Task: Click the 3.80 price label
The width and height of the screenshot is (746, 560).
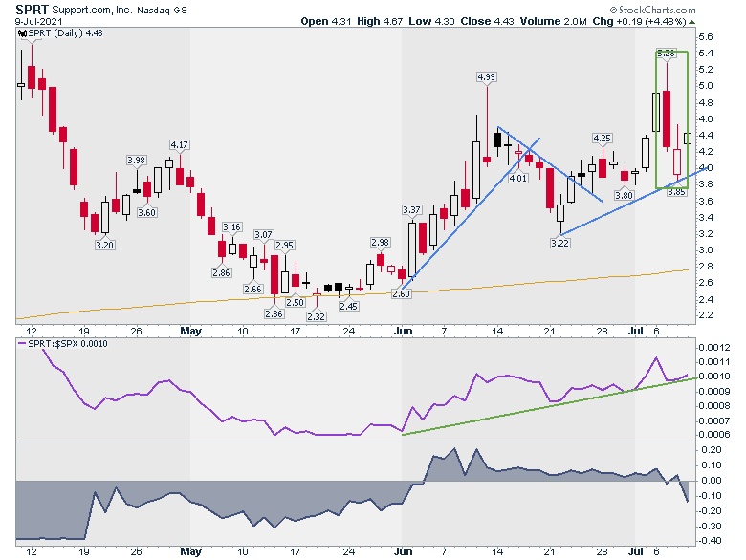Action: (624, 195)
